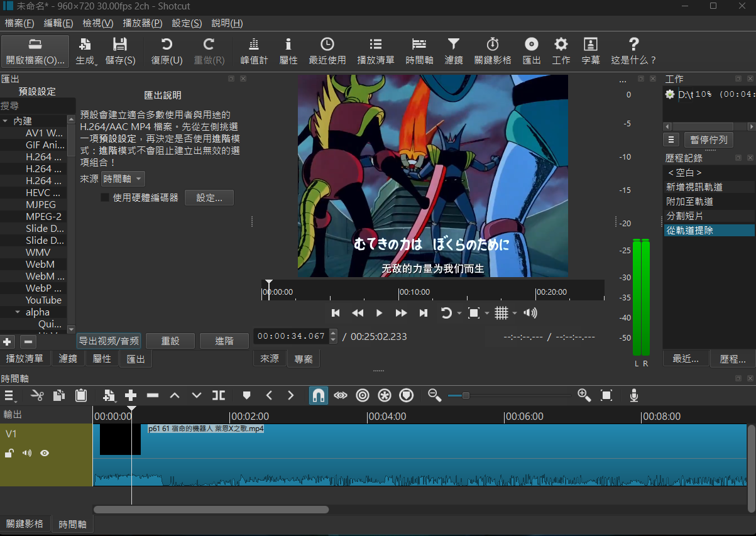Hide the V1 track eye icon

45,453
